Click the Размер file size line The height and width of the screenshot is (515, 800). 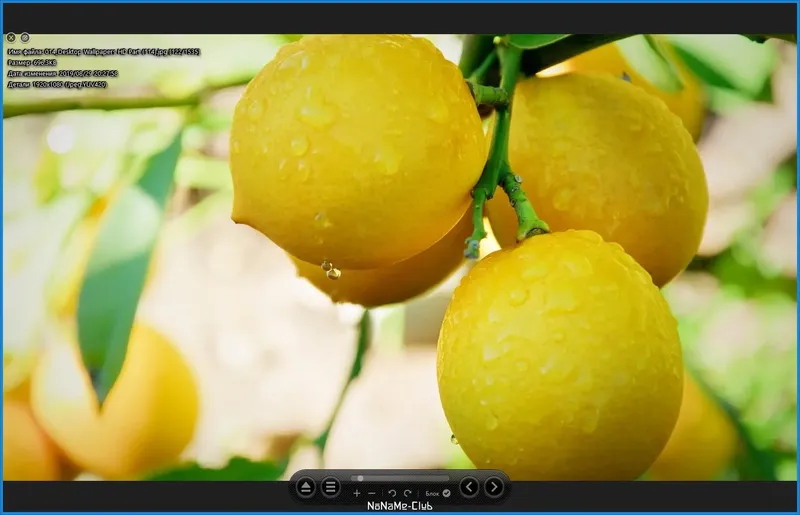point(32,62)
